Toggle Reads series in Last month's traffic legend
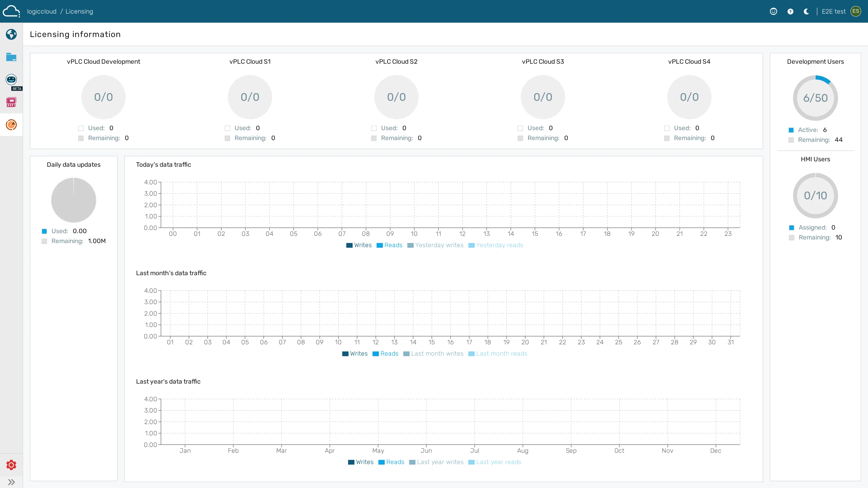Screen dimensions: 868x488 pos(385,353)
